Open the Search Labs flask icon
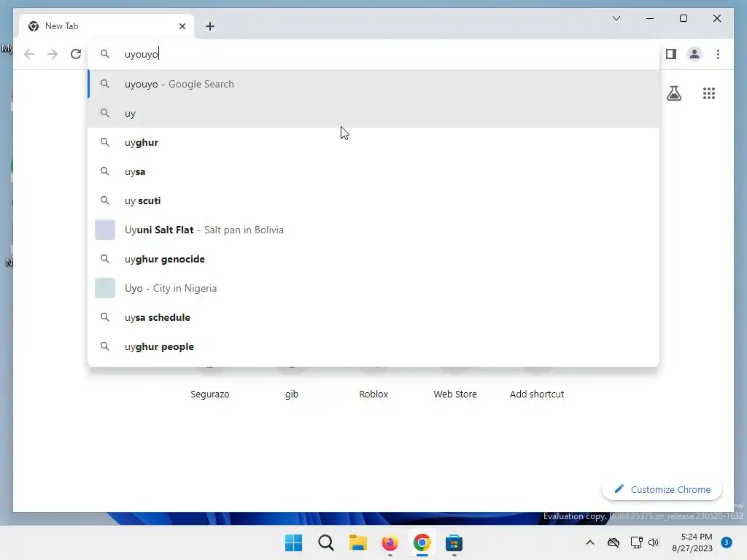 tap(673, 93)
